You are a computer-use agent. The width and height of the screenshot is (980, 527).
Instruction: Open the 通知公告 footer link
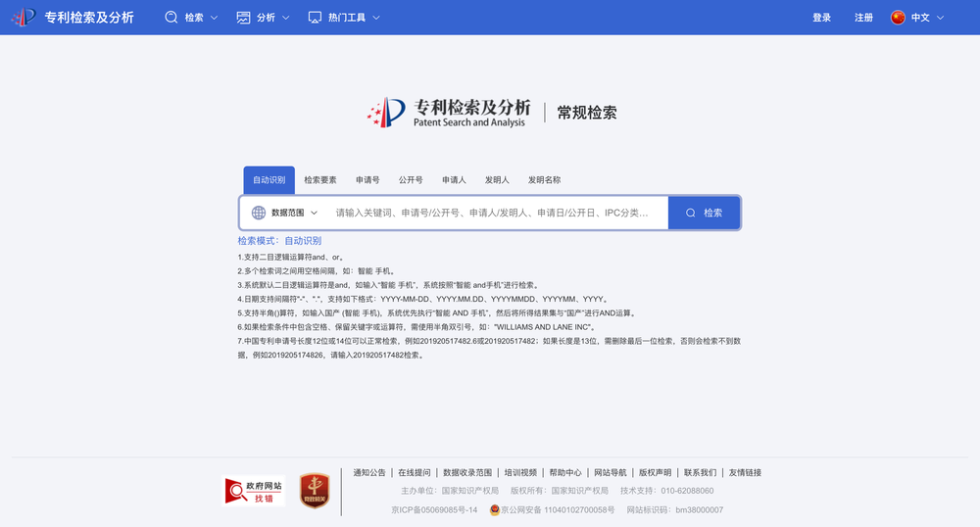pos(369,473)
